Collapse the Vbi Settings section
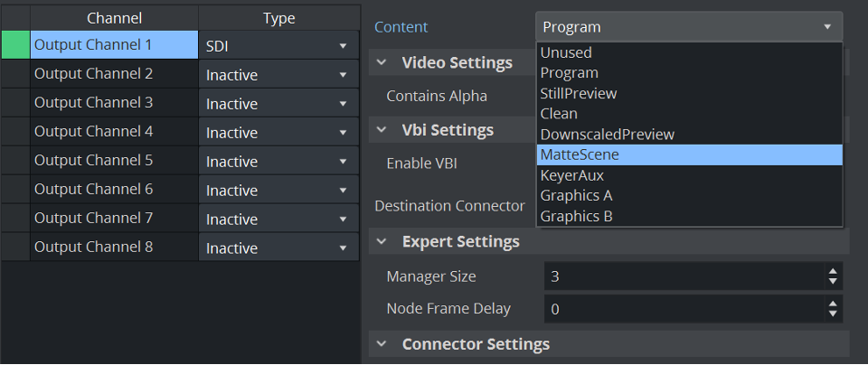868x365 pixels. click(382, 130)
